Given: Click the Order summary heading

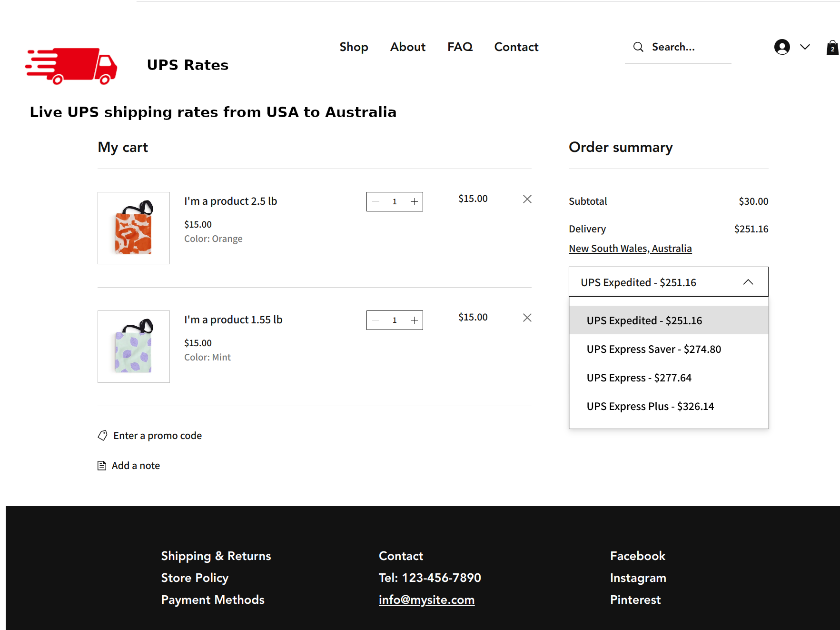Looking at the screenshot, I should (x=621, y=147).
